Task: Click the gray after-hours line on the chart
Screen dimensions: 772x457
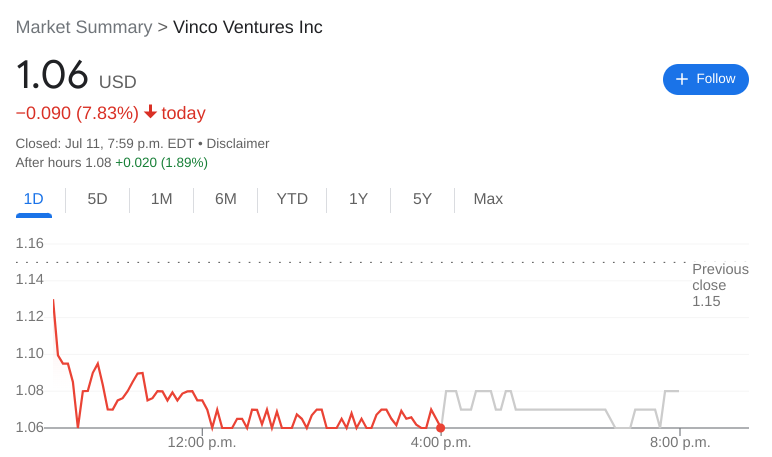Action: click(x=560, y=409)
